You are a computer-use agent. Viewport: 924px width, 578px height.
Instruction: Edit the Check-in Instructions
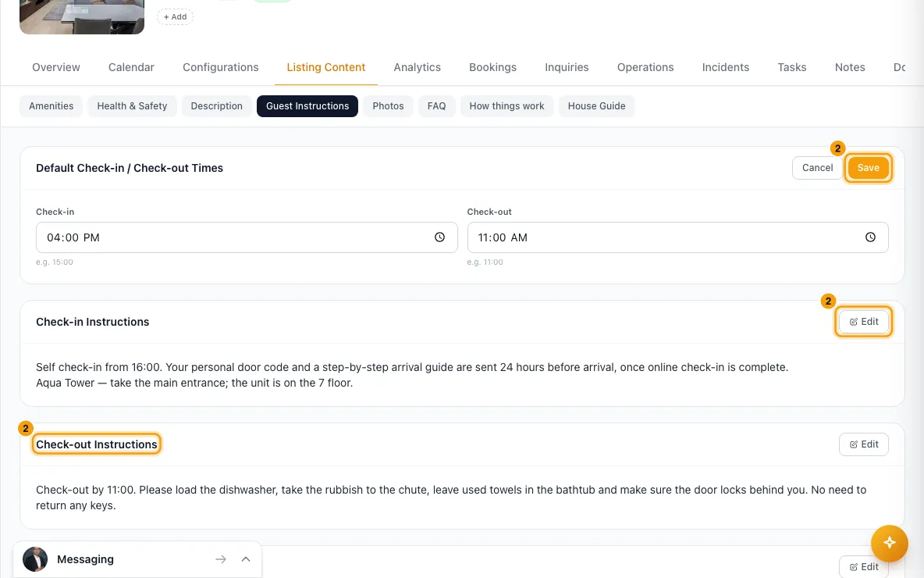(x=864, y=322)
